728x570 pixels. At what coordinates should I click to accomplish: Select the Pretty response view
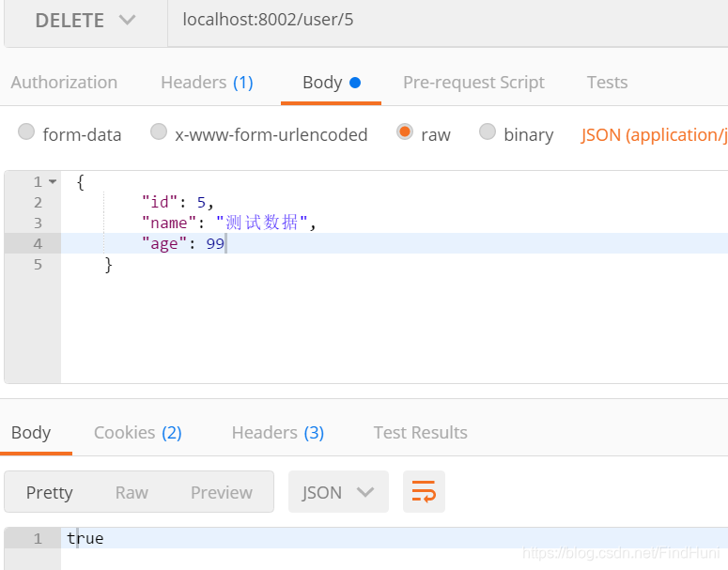coord(49,492)
